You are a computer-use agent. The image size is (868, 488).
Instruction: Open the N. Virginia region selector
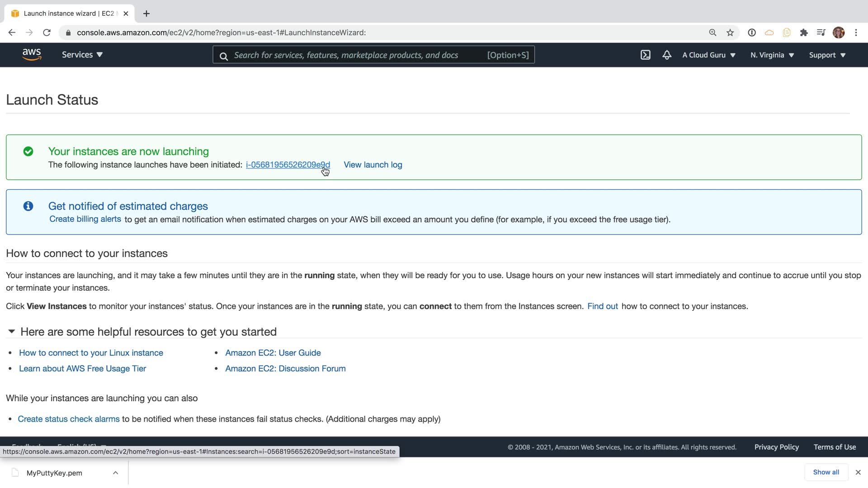coord(772,55)
